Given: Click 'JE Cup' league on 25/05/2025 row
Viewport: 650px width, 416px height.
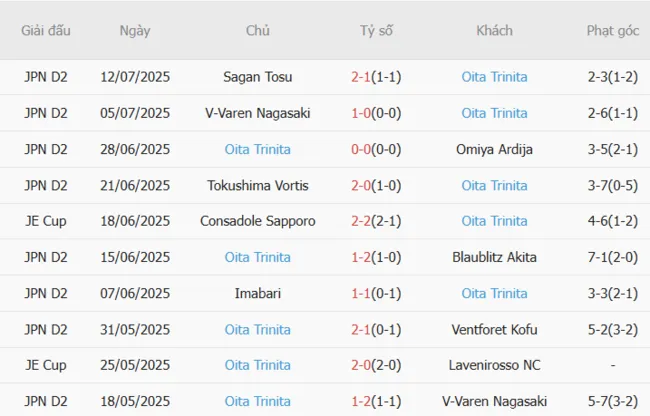Looking at the screenshot, I should 46,365.
